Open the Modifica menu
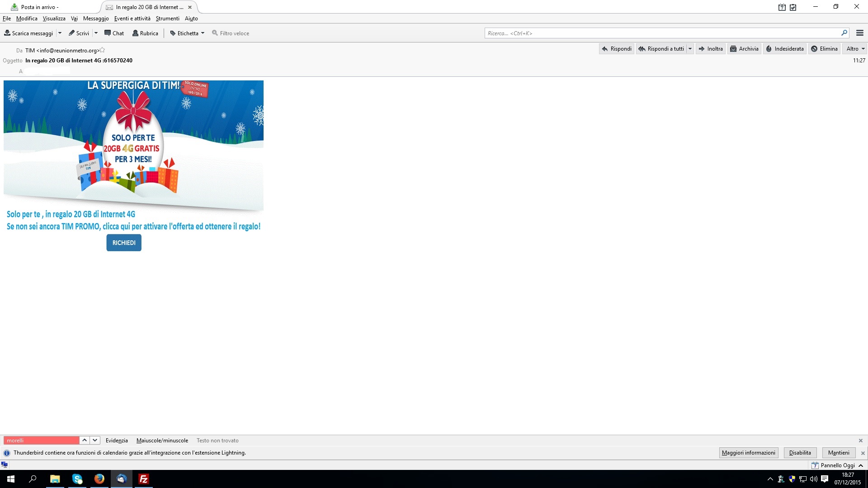Screen dimensions: 868x488 point(27,19)
